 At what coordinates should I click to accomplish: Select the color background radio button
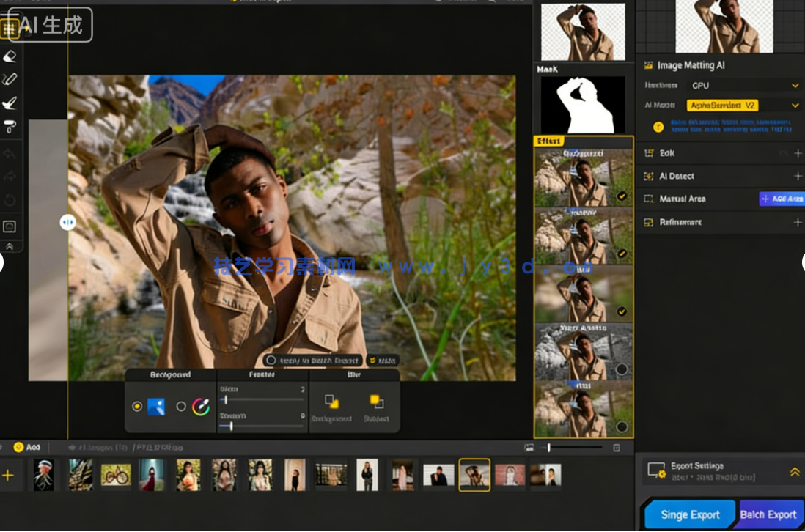point(181,406)
